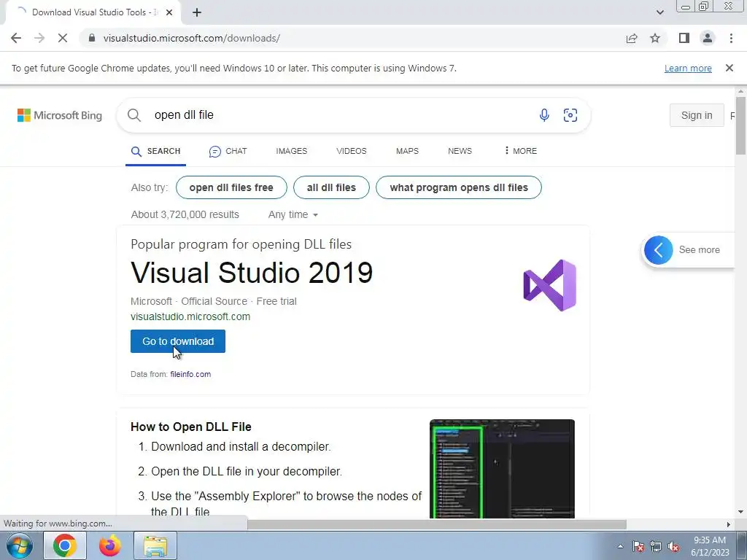Open new tab with plus button
The height and width of the screenshot is (560, 747).
coord(197,12)
